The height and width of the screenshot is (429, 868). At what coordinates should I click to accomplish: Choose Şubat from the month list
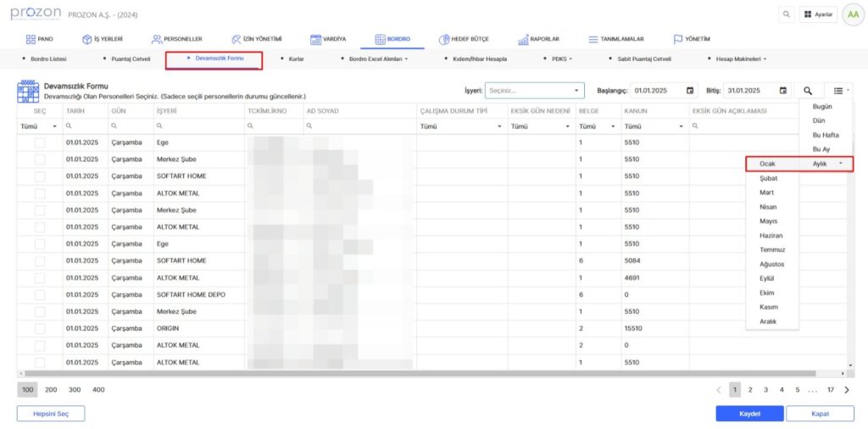point(768,178)
